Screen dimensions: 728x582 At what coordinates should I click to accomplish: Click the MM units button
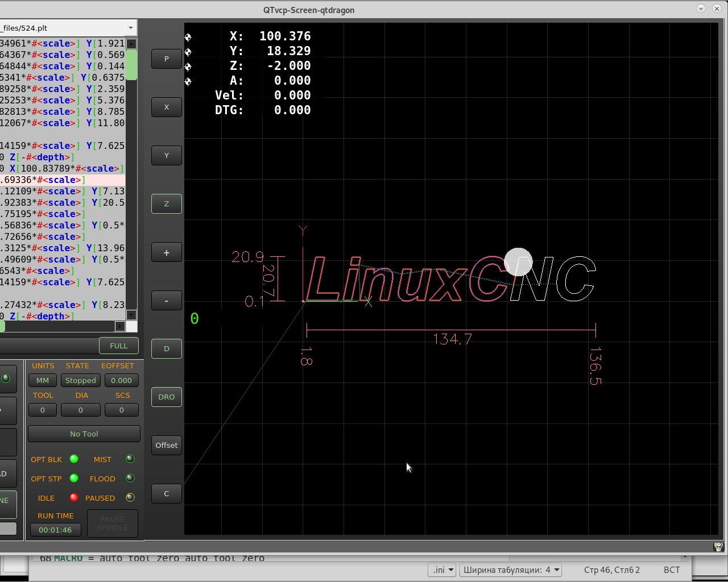point(43,380)
